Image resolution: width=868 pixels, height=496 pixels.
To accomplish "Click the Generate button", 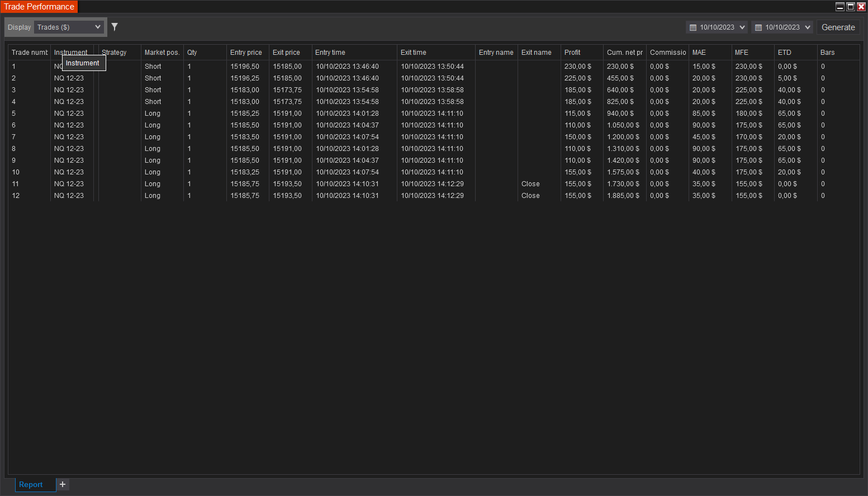I will click(838, 27).
